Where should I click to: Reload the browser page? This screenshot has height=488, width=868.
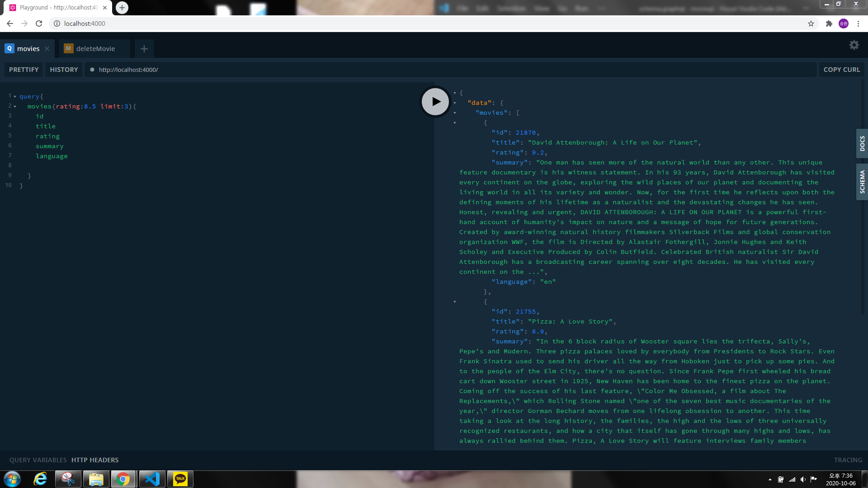click(x=39, y=23)
